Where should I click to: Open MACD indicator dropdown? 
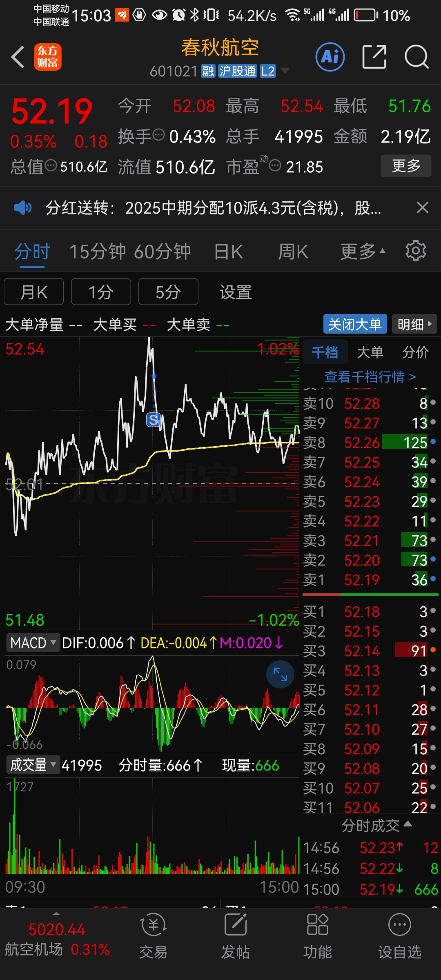tap(33, 643)
